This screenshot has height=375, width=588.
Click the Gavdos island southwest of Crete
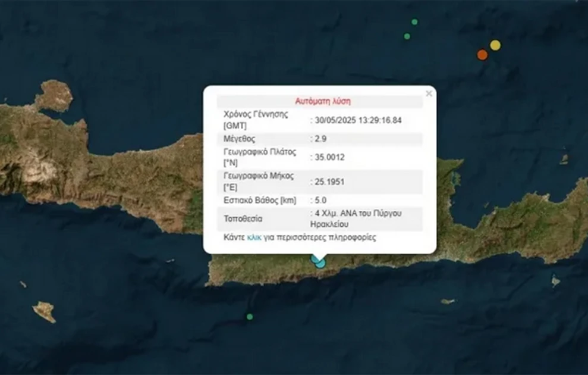click(45, 311)
